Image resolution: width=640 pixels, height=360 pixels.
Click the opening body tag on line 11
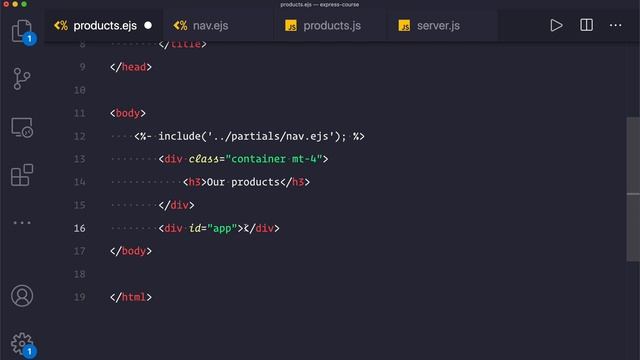(128, 113)
